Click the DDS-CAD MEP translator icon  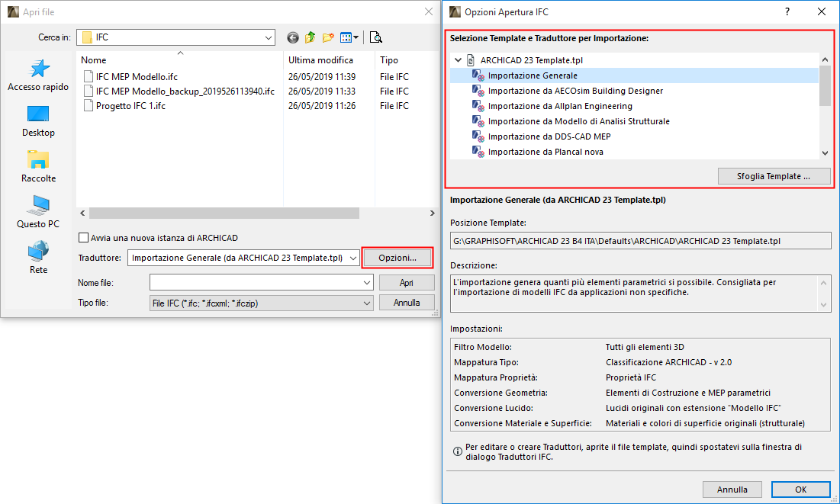tap(478, 136)
